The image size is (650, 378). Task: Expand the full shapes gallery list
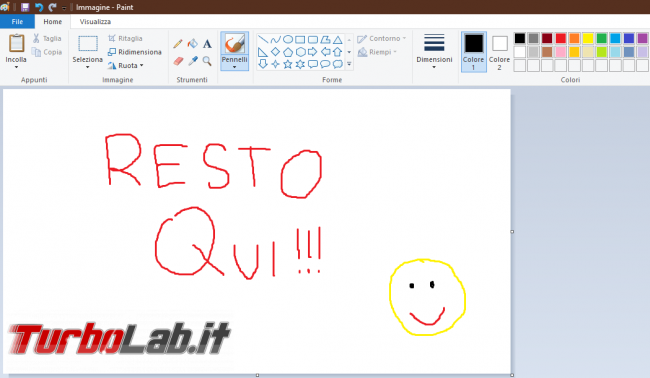349,64
